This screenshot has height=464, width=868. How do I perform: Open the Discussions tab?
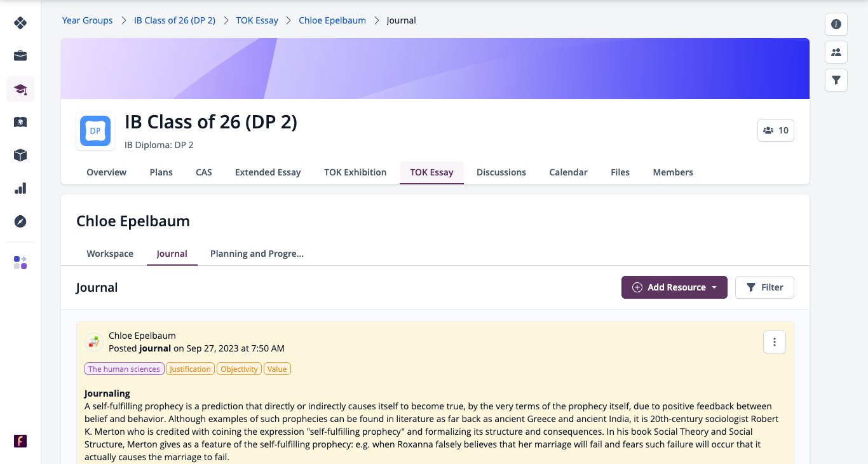tap(501, 172)
